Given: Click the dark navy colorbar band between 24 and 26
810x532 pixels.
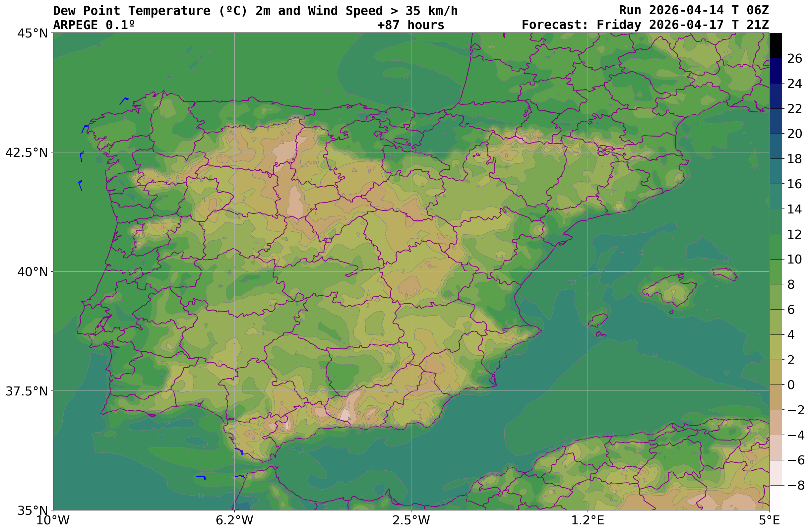Looking at the screenshot, I should pyautogui.click(x=776, y=71).
